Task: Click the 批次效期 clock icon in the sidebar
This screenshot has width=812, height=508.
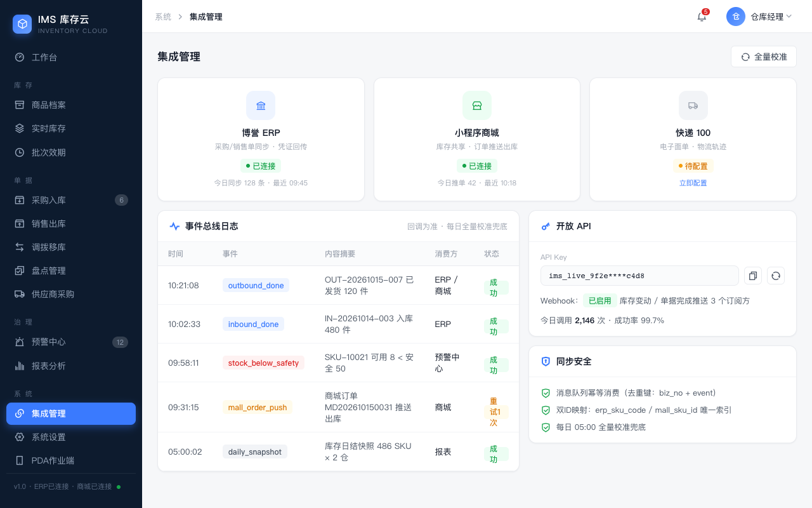Action: coord(20,152)
